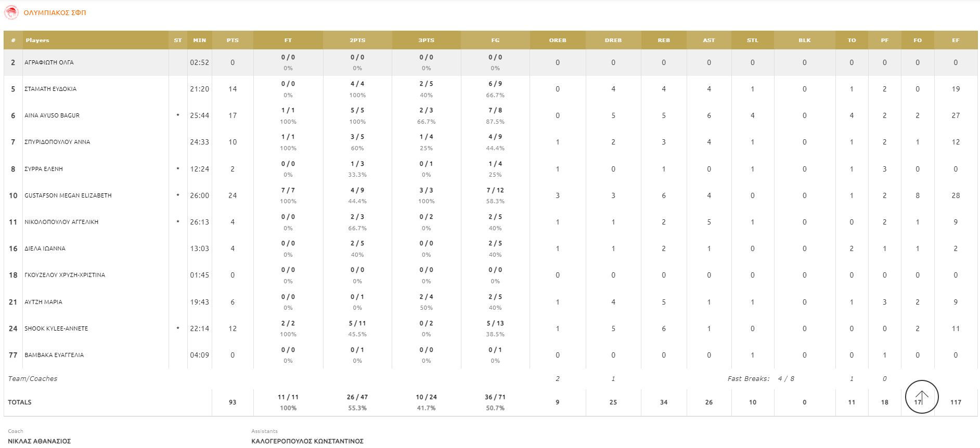Select the 3PTS column header
Image resolution: width=980 pixels, height=448 pixels.
click(426, 40)
